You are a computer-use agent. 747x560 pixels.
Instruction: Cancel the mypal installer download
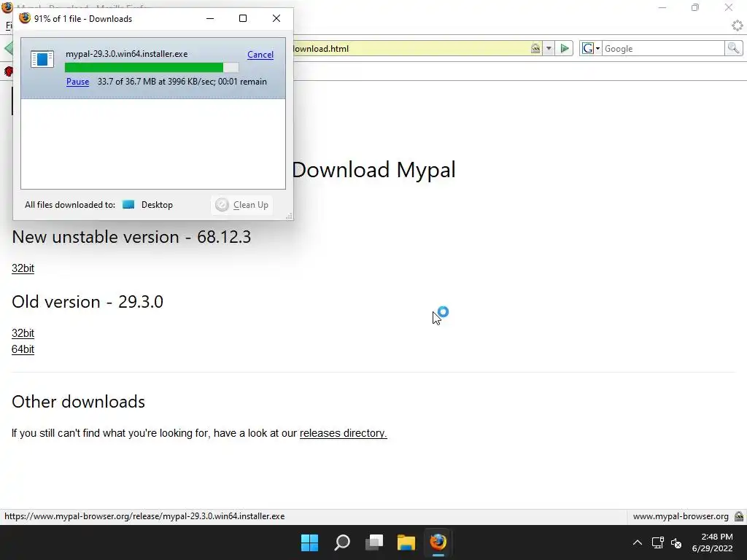click(260, 54)
